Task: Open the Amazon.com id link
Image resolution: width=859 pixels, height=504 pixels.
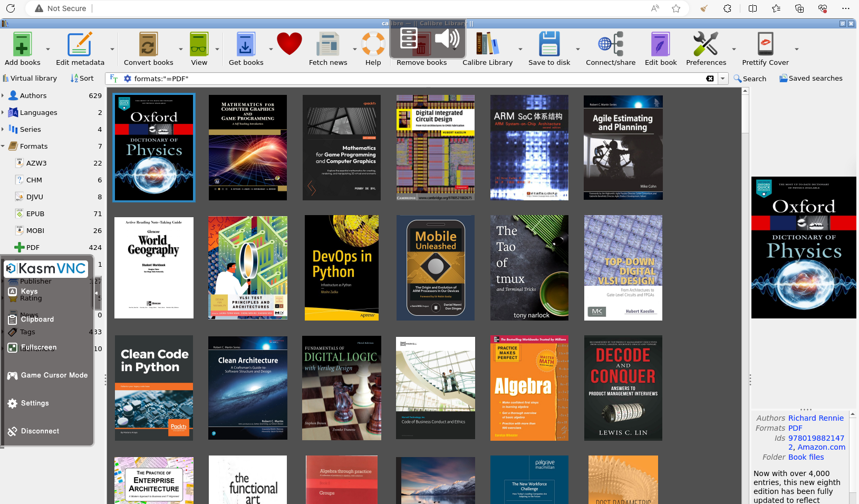Action: [x=821, y=447]
